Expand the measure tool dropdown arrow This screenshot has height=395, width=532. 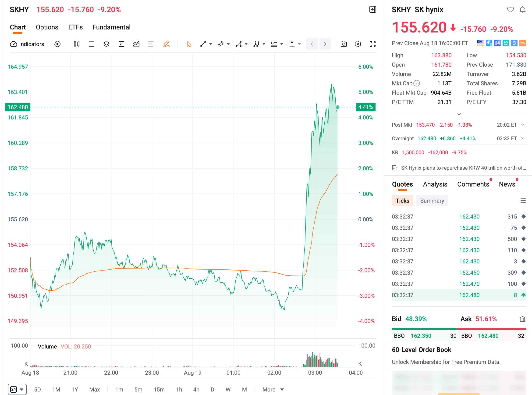[299, 44]
